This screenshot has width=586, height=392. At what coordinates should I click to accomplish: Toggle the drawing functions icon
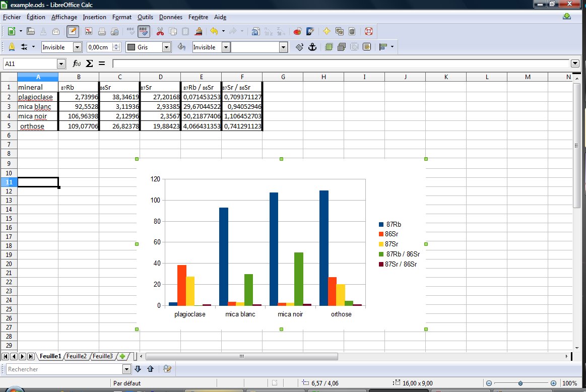click(x=310, y=31)
